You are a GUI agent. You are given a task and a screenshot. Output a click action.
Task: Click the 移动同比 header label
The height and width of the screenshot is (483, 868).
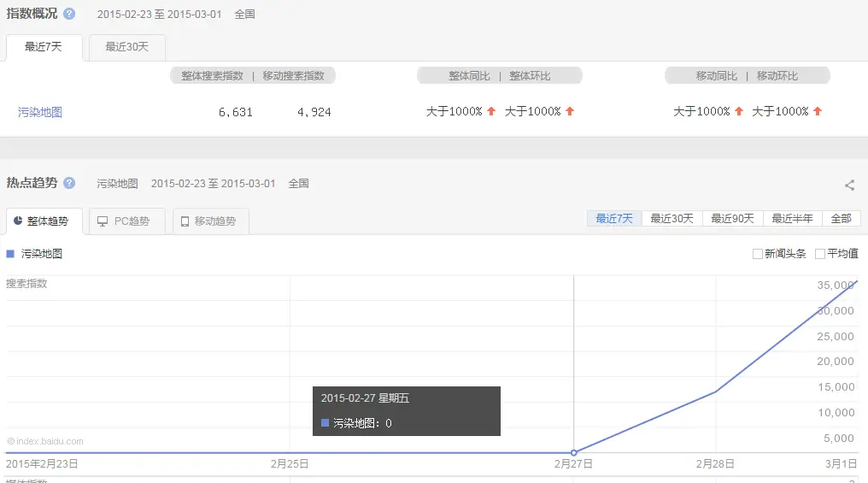[716, 76]
